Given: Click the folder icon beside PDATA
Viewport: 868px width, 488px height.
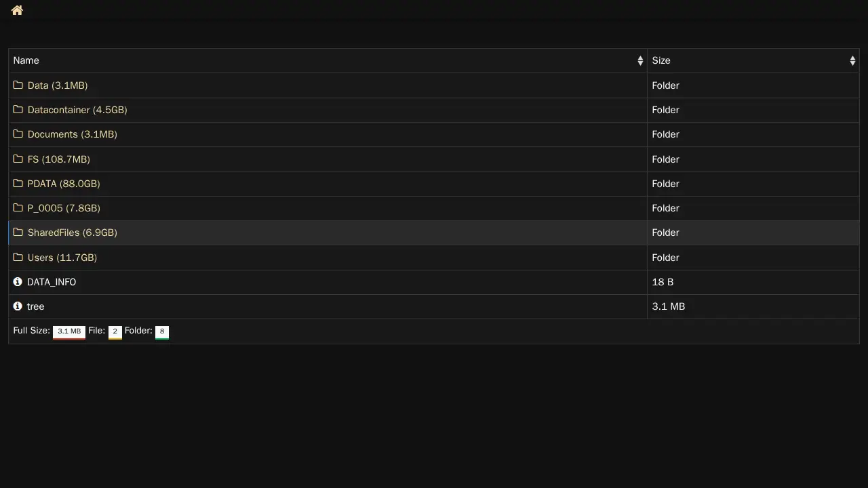Looking at the screenshot, I should tap(18, 184).
